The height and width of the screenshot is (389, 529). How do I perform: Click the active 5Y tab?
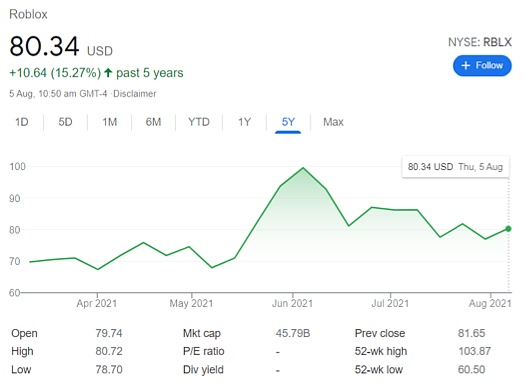point(288,122)
